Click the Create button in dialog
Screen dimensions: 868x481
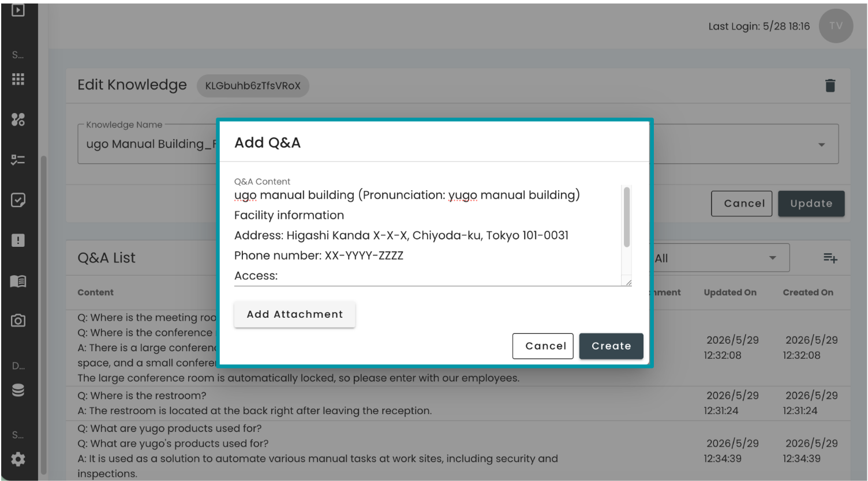pos(611,346)
